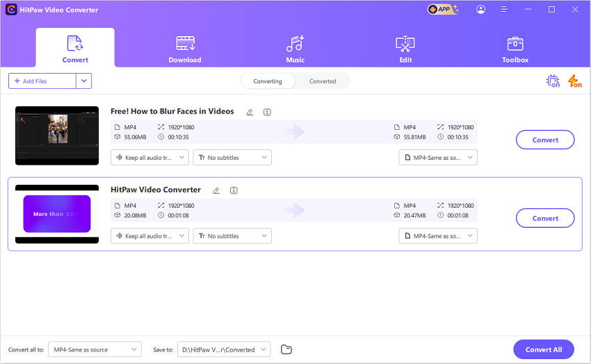Go to the Edit tab
Viewport: 591px width, 364px height.
(x=405, y=49)
